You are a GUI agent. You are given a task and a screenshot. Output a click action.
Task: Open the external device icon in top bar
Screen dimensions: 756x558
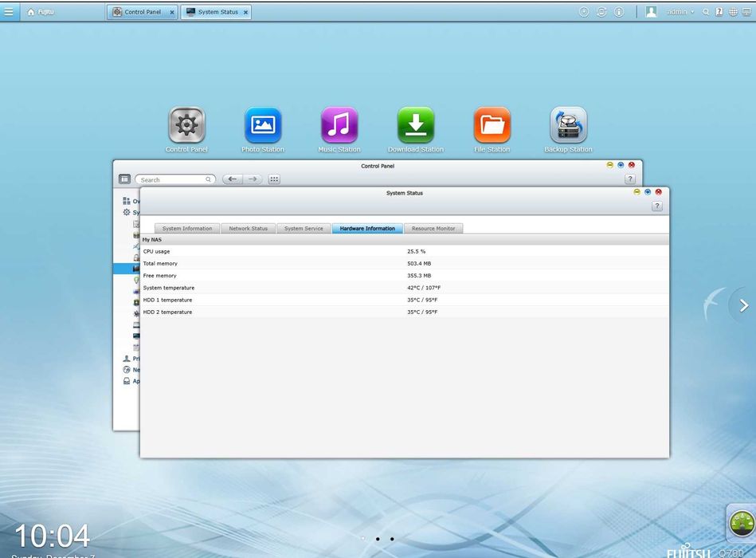pyautogui.click(x=601, y=12)
